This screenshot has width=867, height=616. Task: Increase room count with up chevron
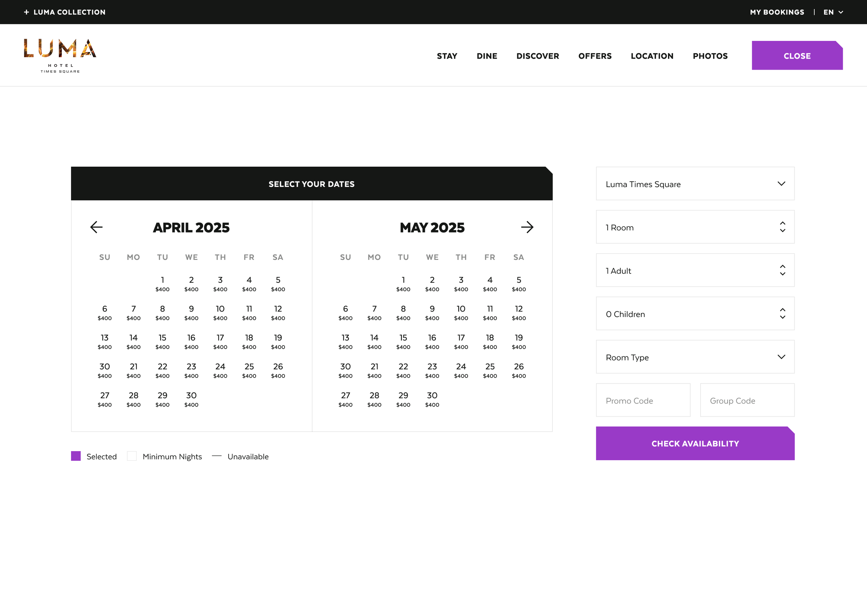[782, 223]
